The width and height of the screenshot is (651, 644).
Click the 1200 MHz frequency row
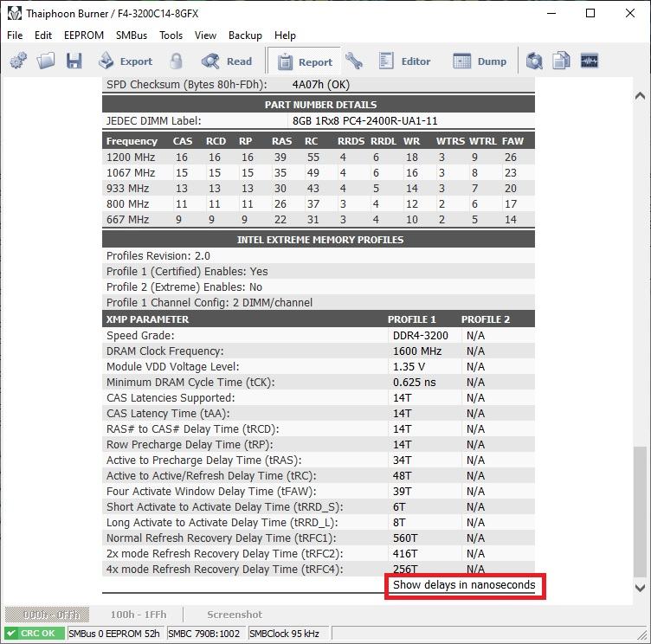[x=319, y=158]
